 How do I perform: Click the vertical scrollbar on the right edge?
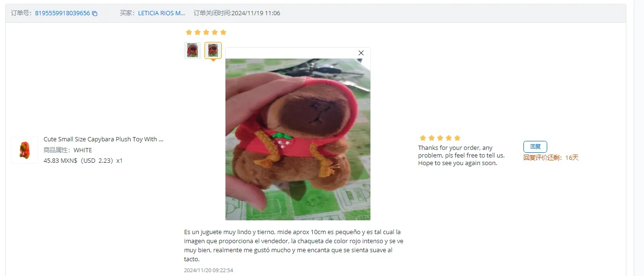tap(639, 138)
